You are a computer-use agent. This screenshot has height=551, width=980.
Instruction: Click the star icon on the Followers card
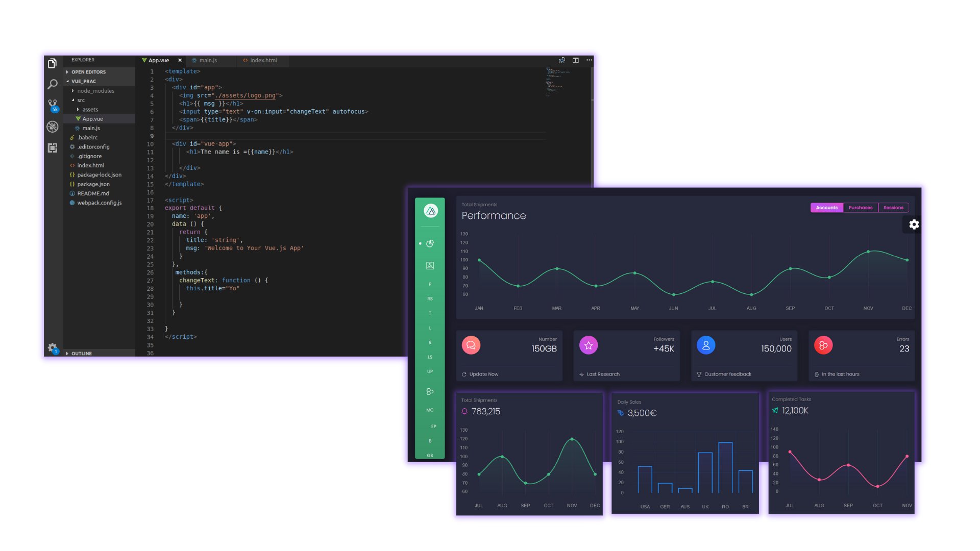coord(588,345)
